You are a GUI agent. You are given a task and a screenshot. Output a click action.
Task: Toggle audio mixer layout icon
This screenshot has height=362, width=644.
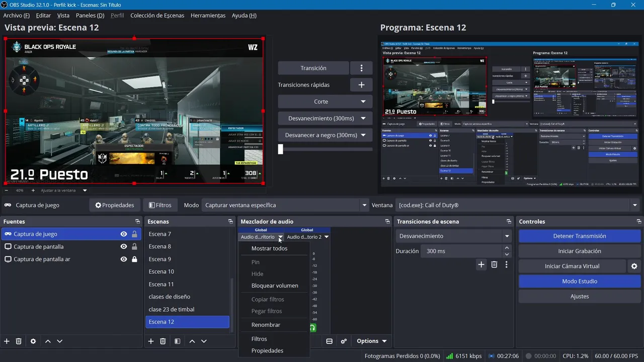coord(330,341)
